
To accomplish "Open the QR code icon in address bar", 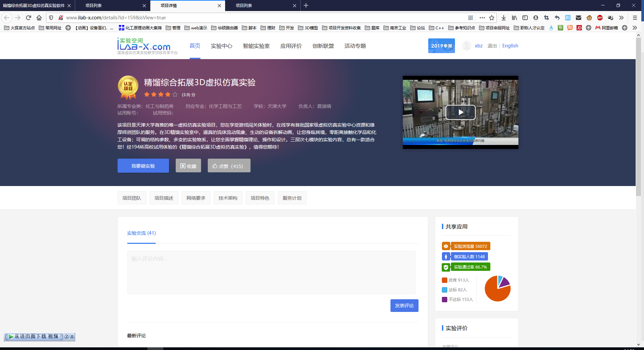I will coord(471,18).
